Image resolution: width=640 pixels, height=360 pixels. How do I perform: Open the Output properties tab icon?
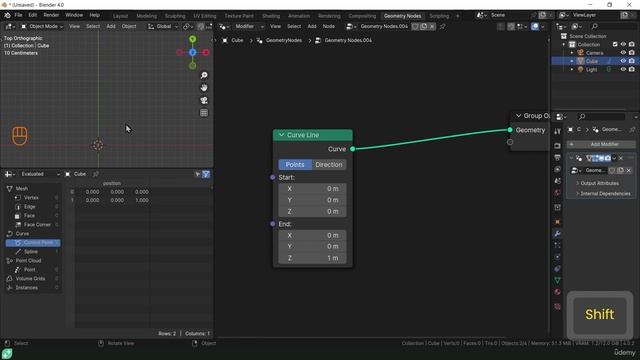pyautogui.click(x=558, y=158)
